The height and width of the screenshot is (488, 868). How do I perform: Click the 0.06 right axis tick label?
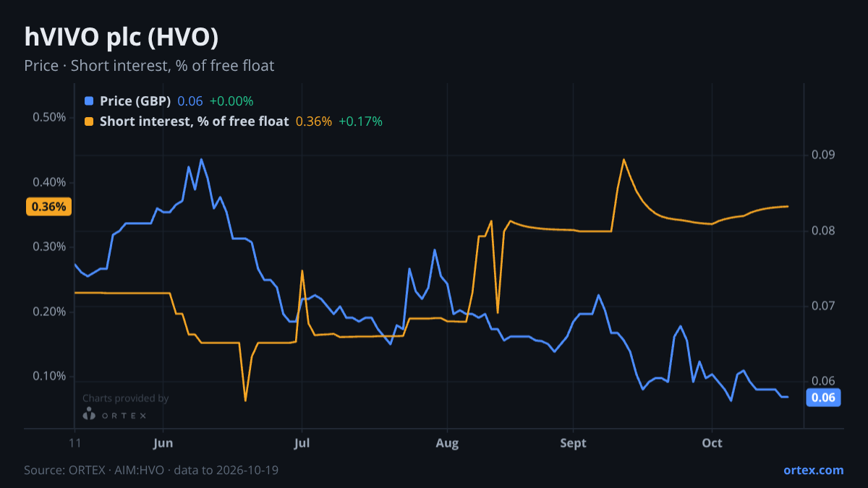click(823, 381)
